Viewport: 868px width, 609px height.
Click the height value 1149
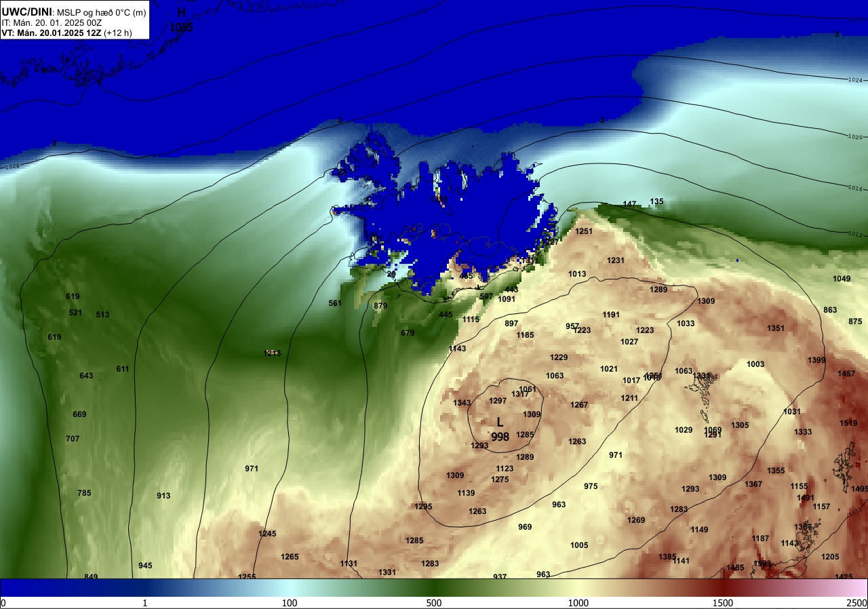pos(699,530)
